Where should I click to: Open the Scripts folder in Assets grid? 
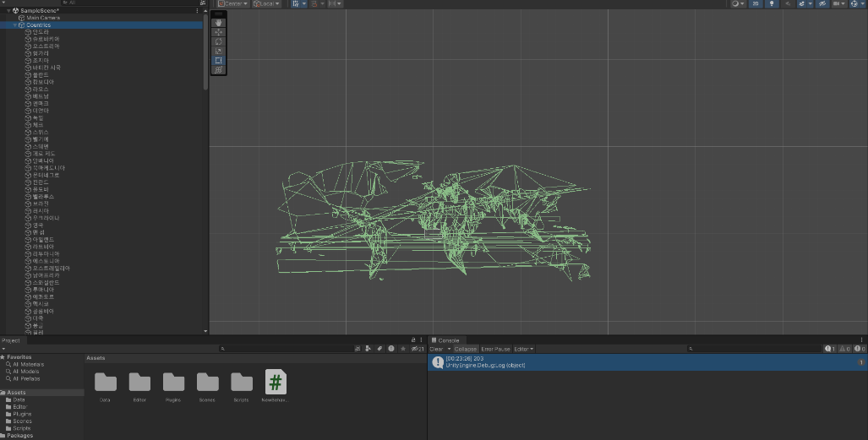tap(242, 382)
